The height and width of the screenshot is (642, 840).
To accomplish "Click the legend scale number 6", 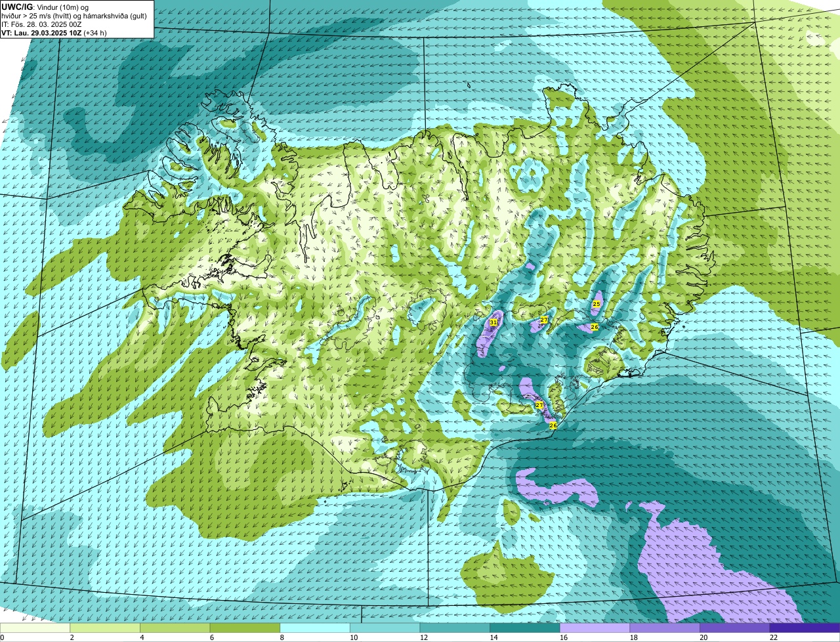I will pyautogui.click(x=212, y=637).
